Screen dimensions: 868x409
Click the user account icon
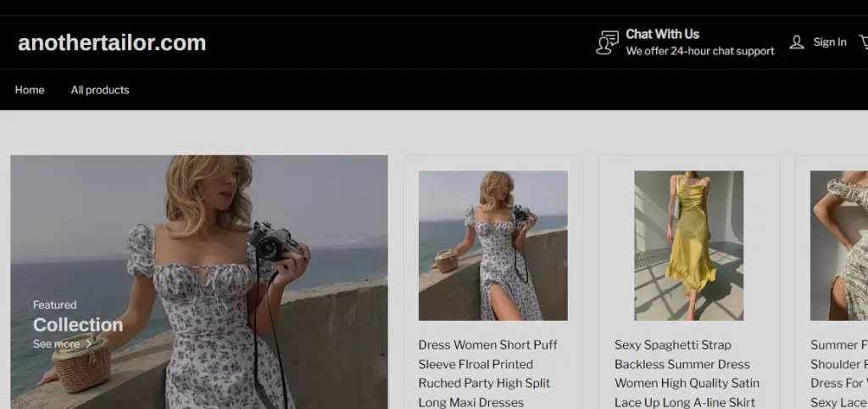797,42
